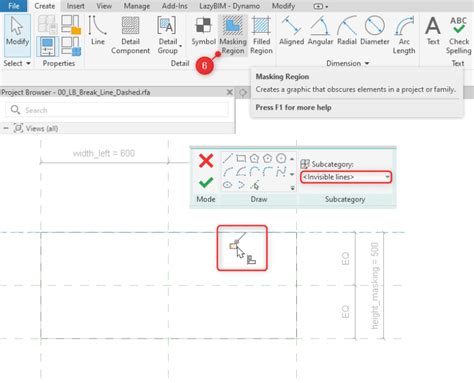Switch to the Modify ribbon tab
Viewport: 474px width, 383px height.
(283, 6)
